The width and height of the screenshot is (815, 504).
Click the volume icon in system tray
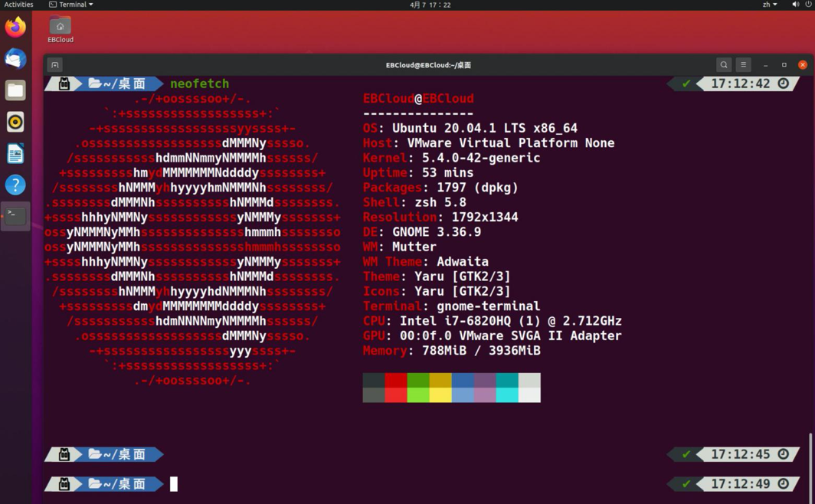point(795,5)
